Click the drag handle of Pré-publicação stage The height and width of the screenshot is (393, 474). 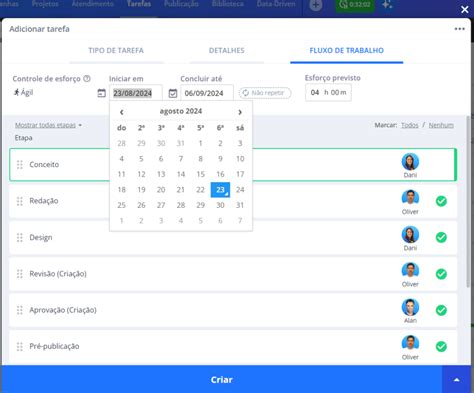pyautogui.click(x=20, y=346)
